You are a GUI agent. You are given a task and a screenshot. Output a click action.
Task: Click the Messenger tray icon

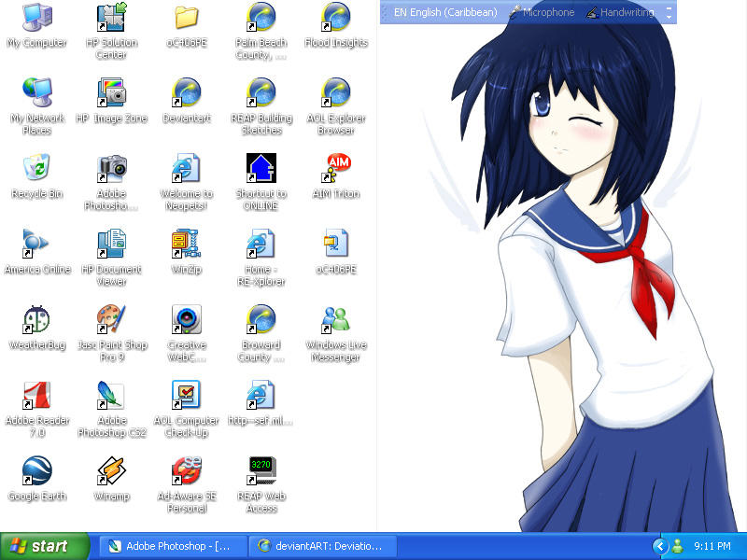677,546
